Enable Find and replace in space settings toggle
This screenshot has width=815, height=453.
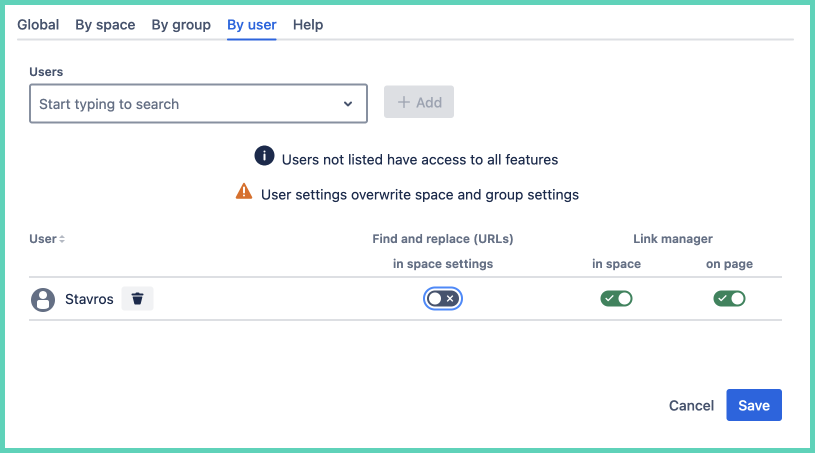442,298
